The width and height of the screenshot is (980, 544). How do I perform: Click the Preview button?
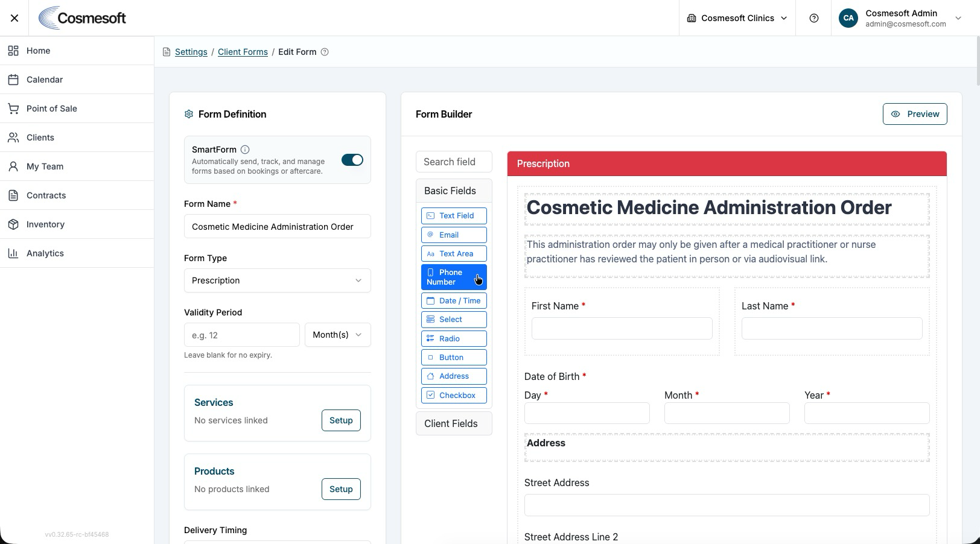tap(915, 114)
